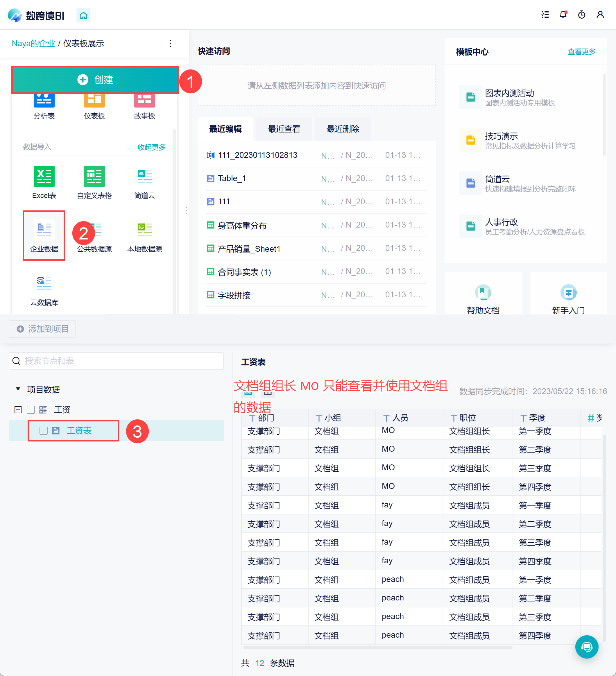
Task: Click the home icon in header
Action: tap(83, 16)
